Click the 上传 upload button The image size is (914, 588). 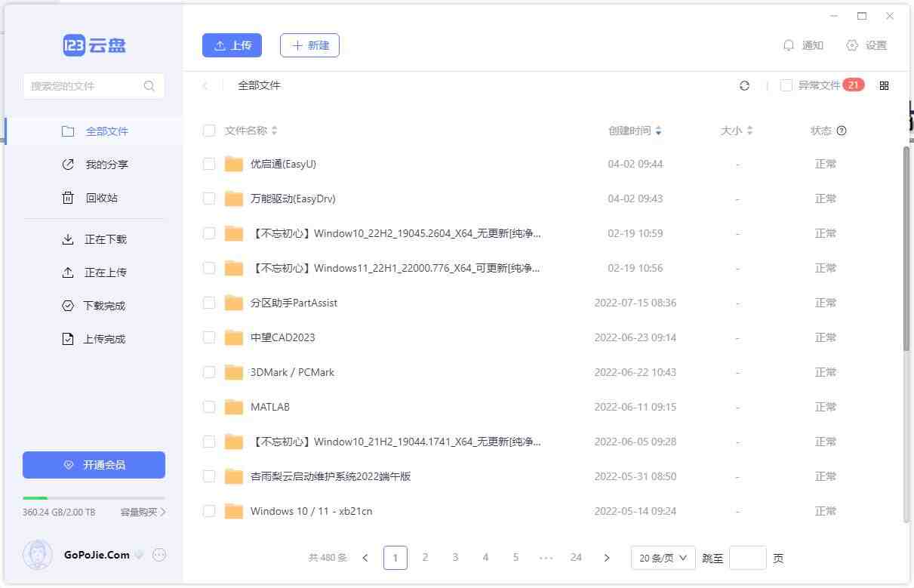tap(232, 45)
